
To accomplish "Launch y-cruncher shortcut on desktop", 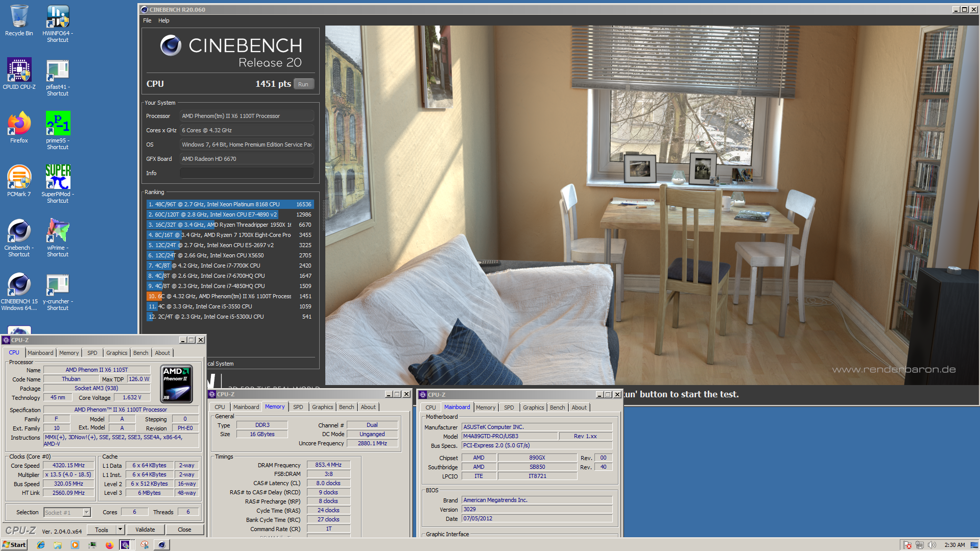I will coord(58,291).
